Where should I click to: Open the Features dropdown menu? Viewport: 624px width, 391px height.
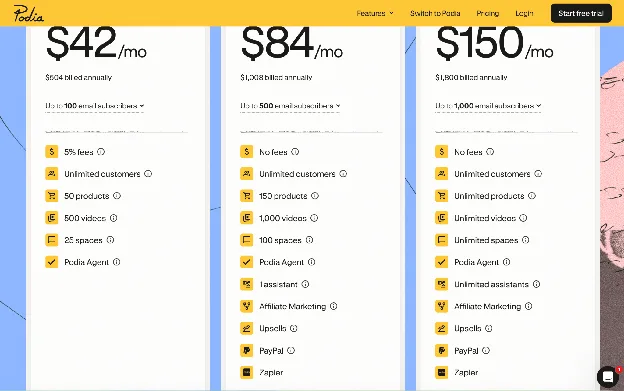[375, 14]
